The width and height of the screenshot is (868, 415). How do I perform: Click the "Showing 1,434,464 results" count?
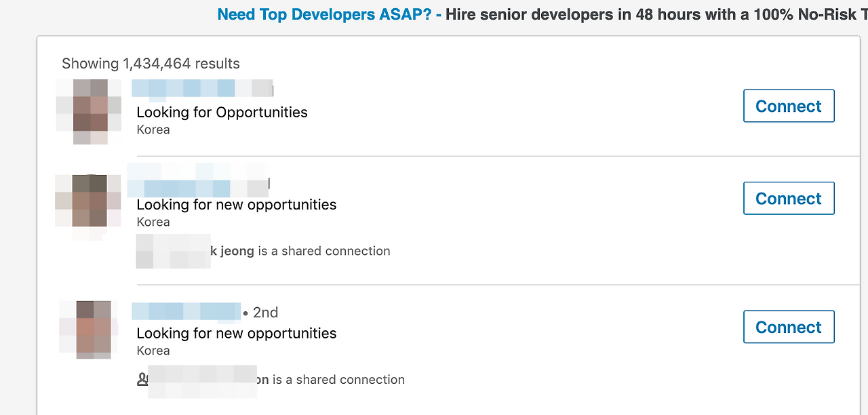(x=151, y=64)
